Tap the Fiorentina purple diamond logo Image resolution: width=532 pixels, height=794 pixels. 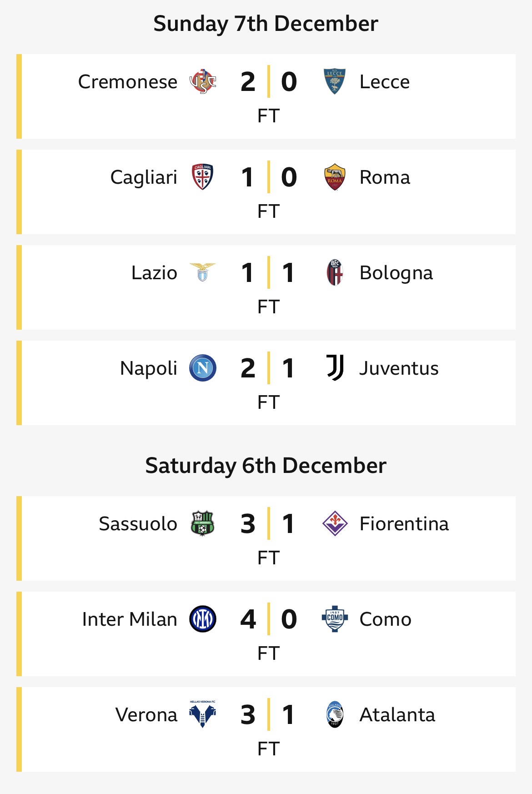335,523
